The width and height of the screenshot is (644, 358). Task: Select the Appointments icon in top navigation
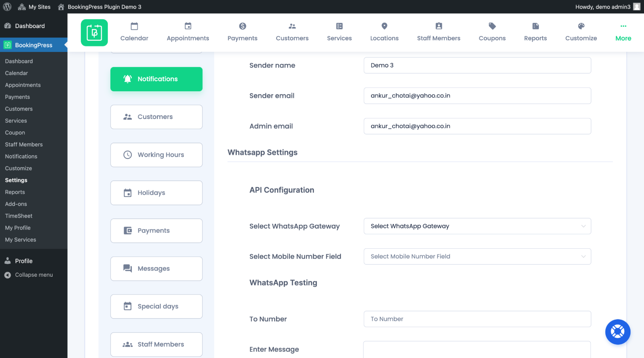pyautogui.click(x=187, y=32)
